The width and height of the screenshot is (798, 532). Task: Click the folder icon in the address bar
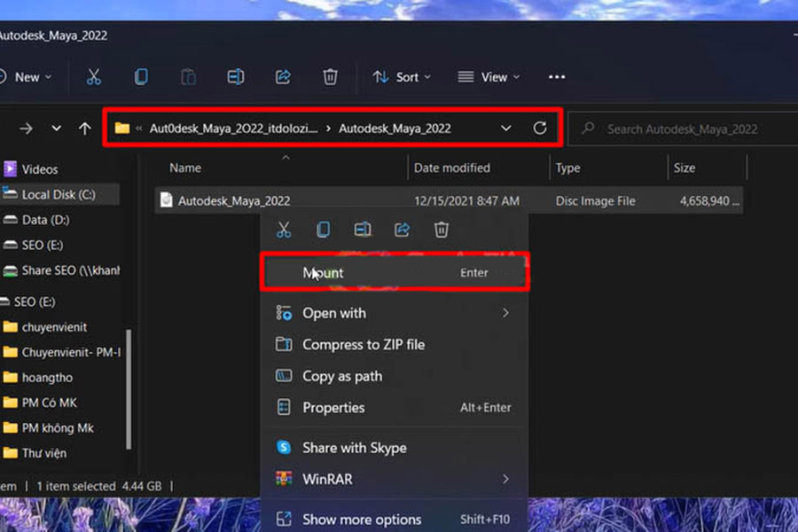122,128
